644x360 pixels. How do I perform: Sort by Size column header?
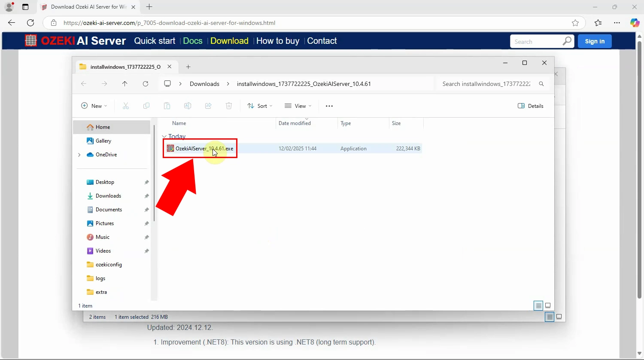406,123
